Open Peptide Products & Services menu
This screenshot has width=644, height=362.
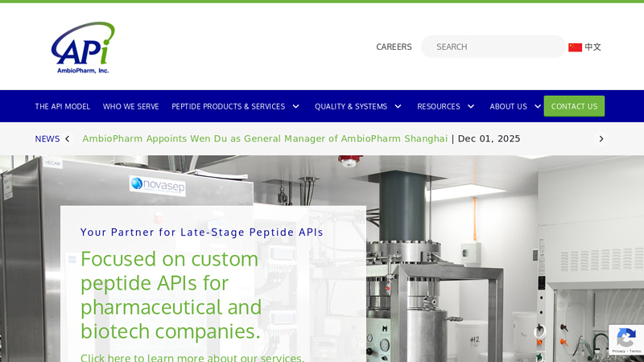(229, 106)
